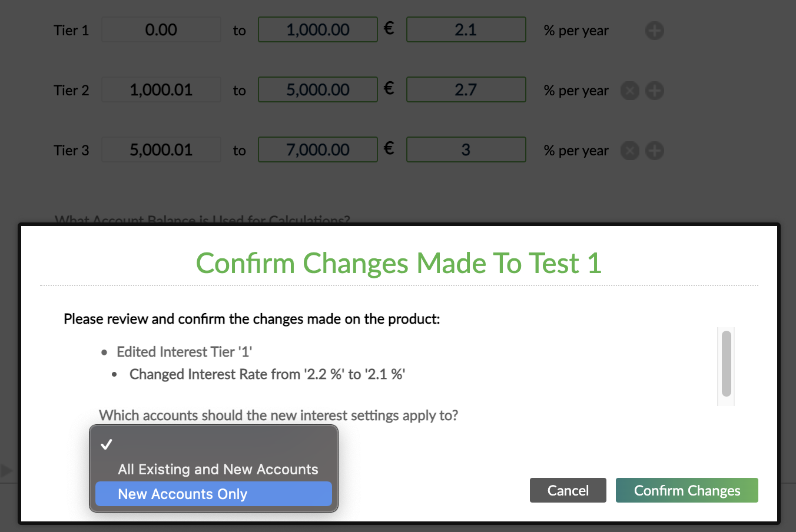Delete Tier 3 with its X icon
The image size is (796, 532).
tap(629, 151)
